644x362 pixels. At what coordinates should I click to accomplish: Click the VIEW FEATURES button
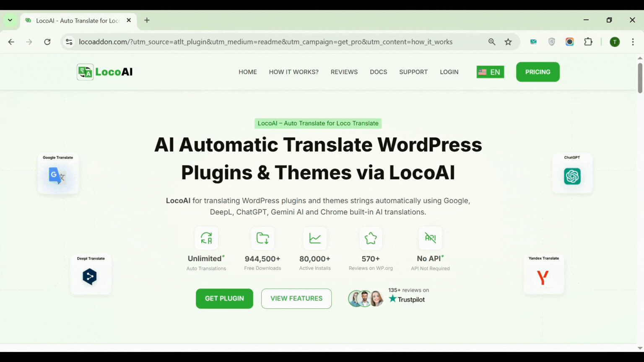pyautogui.click(x=296, y=298)
